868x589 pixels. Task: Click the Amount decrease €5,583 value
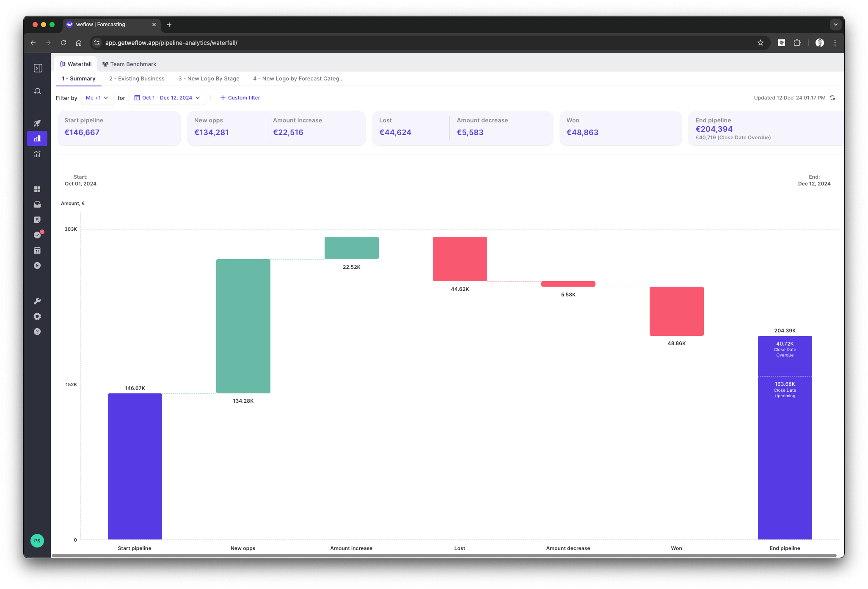[x=470, y=133]
